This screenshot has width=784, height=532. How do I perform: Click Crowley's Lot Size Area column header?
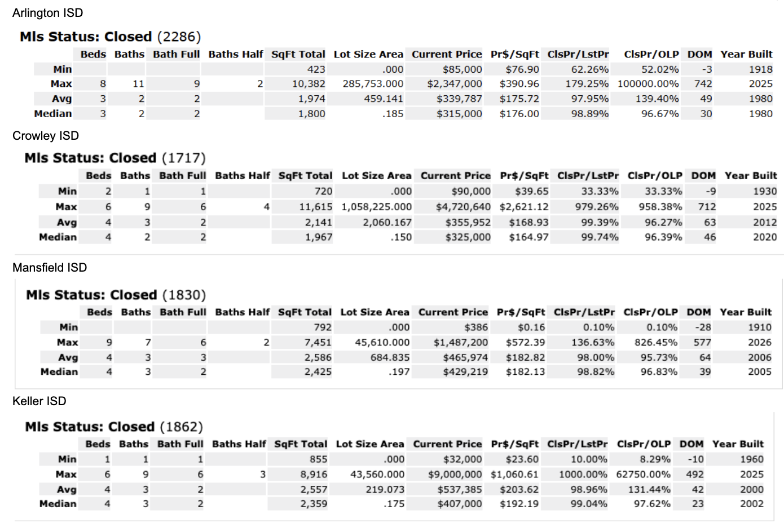[376, 176]
